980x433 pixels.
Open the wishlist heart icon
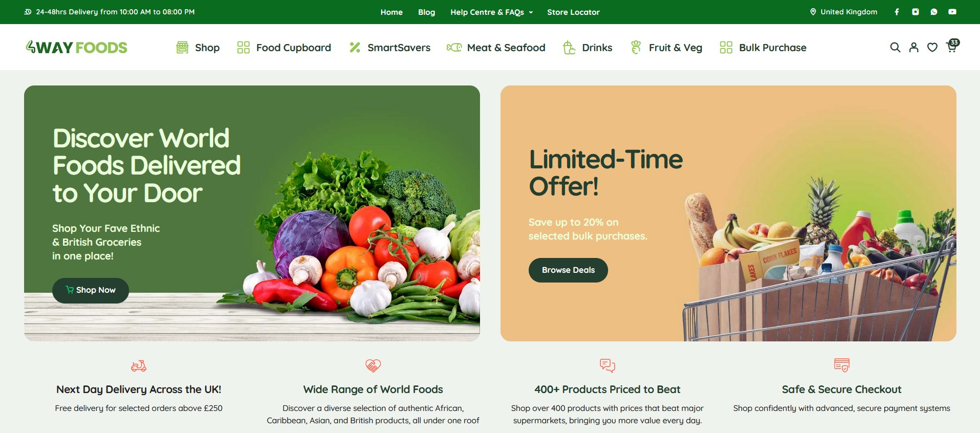point(932,48)
